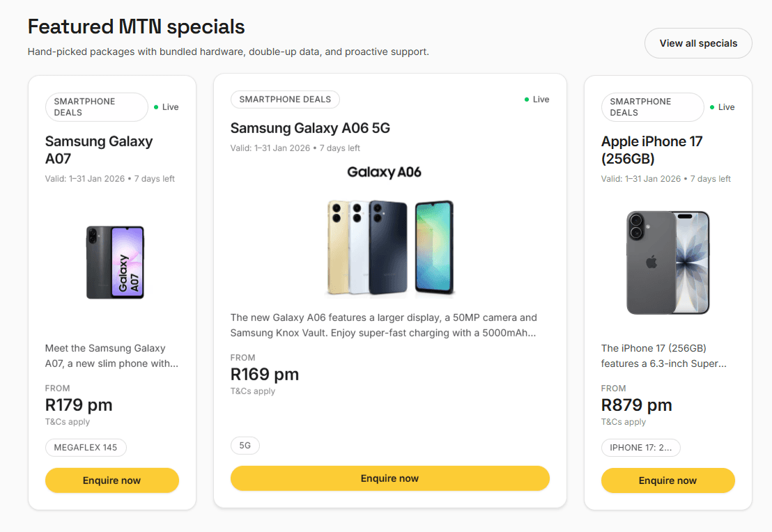The height and width of the screenshot is (532, 772).
Task: Open the Samsung Galaxy A07 title
Action: pos(99,150)
